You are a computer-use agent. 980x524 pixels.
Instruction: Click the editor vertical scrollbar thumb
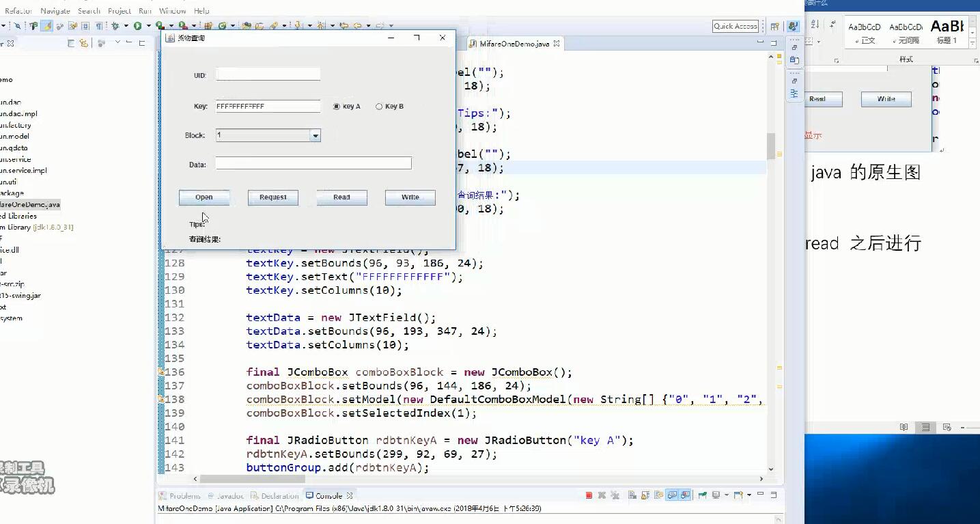click(771, 146)
